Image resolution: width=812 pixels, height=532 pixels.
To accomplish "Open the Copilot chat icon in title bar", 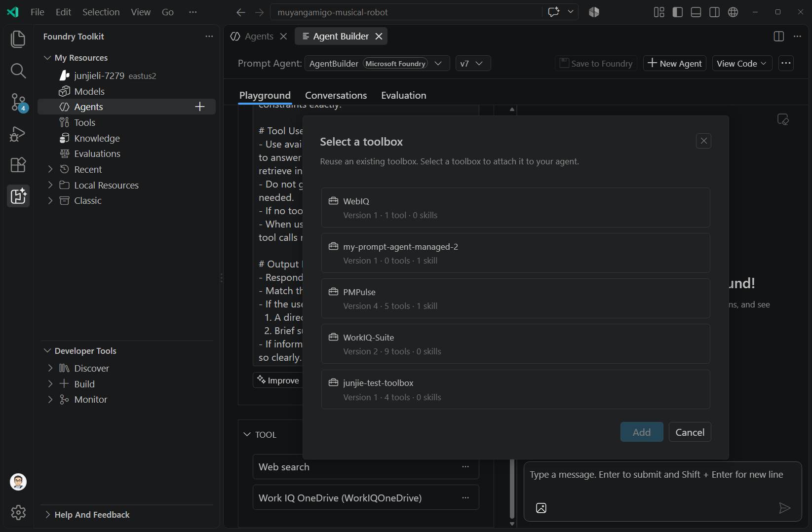I will pos(554,12).
